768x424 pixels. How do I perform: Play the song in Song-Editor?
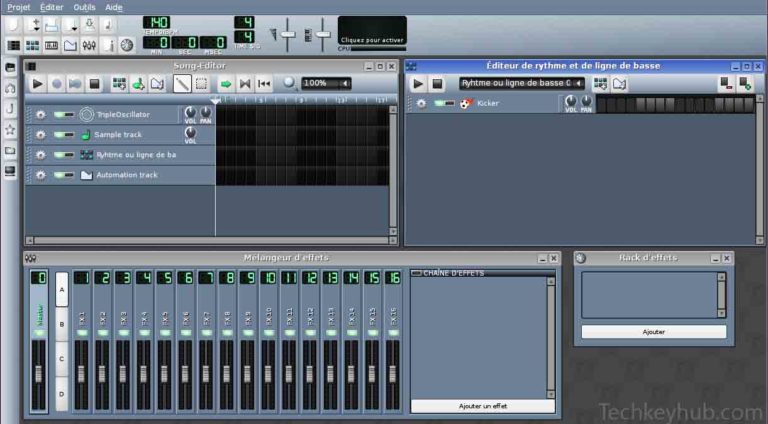click(37, 84)
